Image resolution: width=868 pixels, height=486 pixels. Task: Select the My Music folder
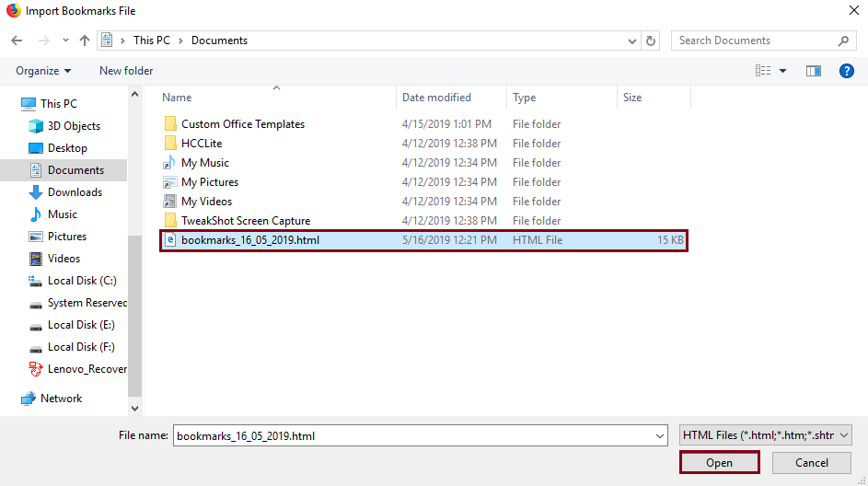pos(205,163)
